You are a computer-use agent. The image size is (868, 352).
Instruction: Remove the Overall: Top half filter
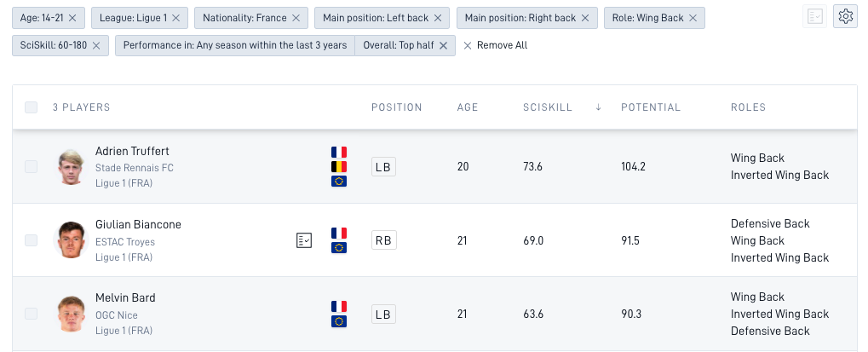click(x=443, y=45)
